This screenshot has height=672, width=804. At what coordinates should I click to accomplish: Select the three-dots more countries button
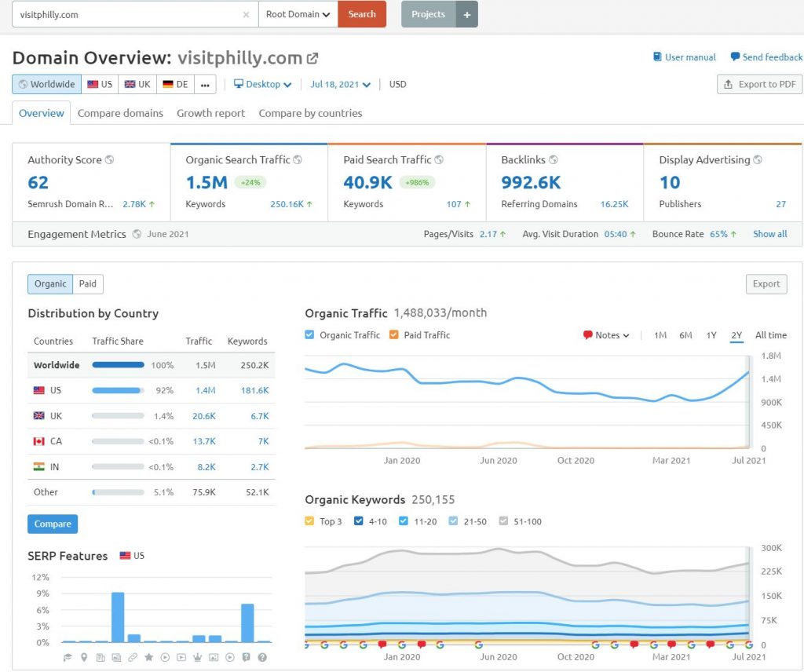[x=205, y=85]
